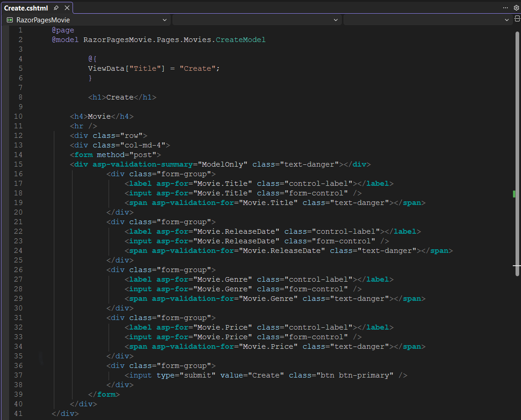Close the Create.cshtml tab
This screenshot has width=521, height=420.
click(x=67, y=8)
